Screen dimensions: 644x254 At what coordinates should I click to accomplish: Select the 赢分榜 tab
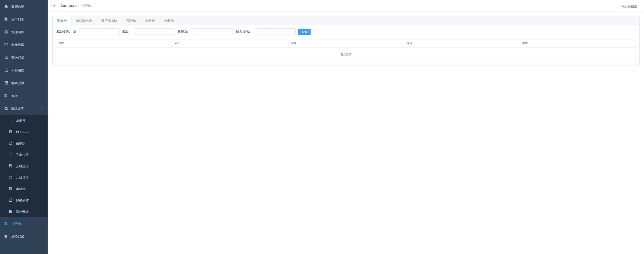(131, 21)
